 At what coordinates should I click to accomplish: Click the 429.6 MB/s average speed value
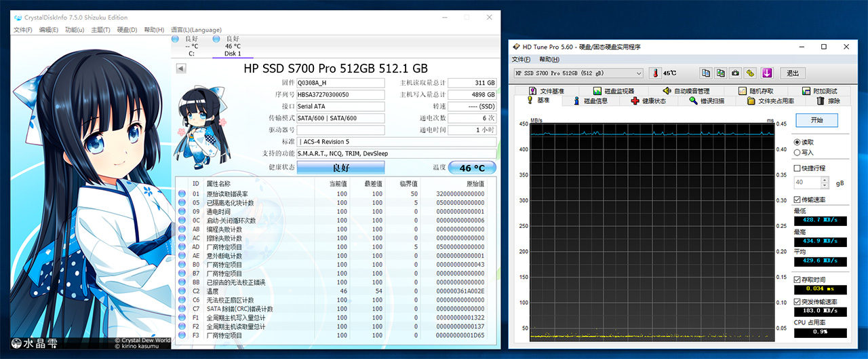coord(821,261)
